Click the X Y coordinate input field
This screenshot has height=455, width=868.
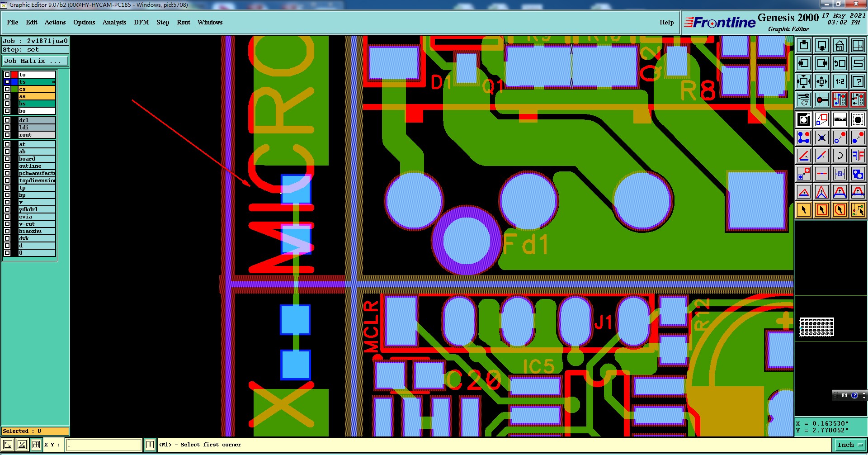[104, 445]
